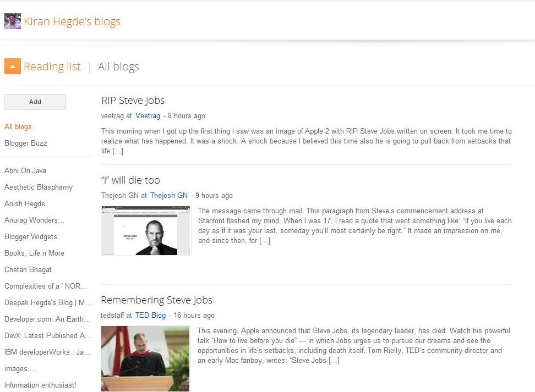Viewport: 535px width, 392px height.
Task: Click the '9 hours ago' timestamp
Action: coord(214,196)
